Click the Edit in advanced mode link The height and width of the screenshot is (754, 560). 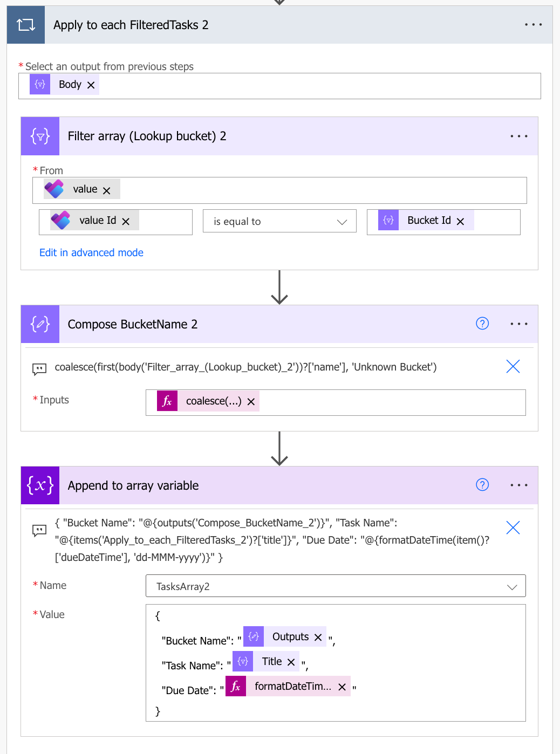pos(92,252)
